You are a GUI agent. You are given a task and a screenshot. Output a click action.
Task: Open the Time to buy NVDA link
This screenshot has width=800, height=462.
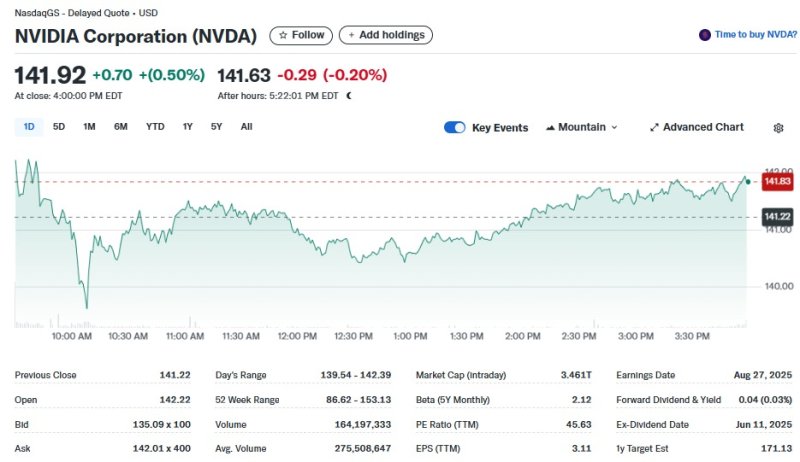coord(755,35)
